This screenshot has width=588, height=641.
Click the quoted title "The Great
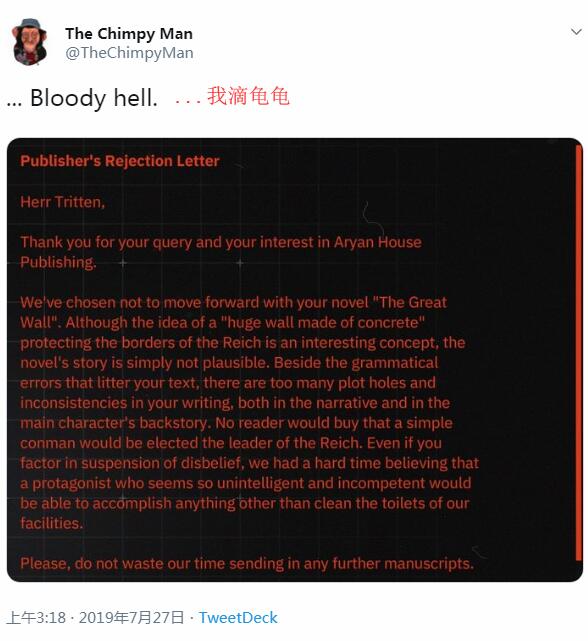[x=410, y=303]
